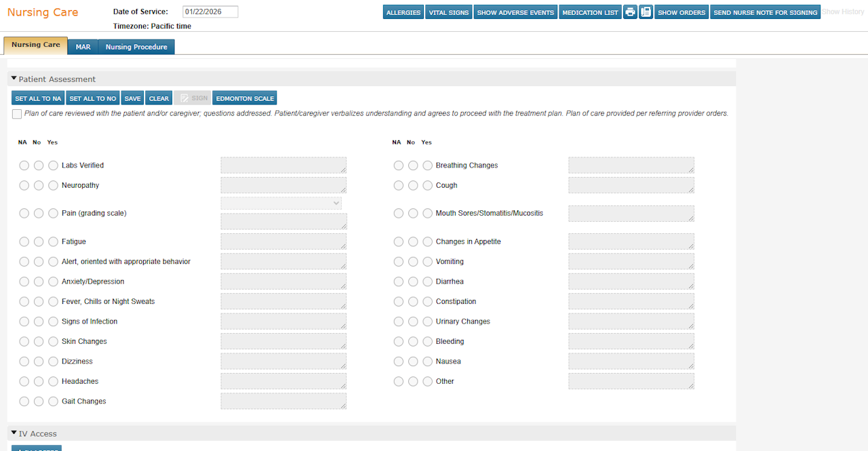Collapse the IV Access section
The height and width of the screenshot is (451, 868).
[x=16, y=433]
